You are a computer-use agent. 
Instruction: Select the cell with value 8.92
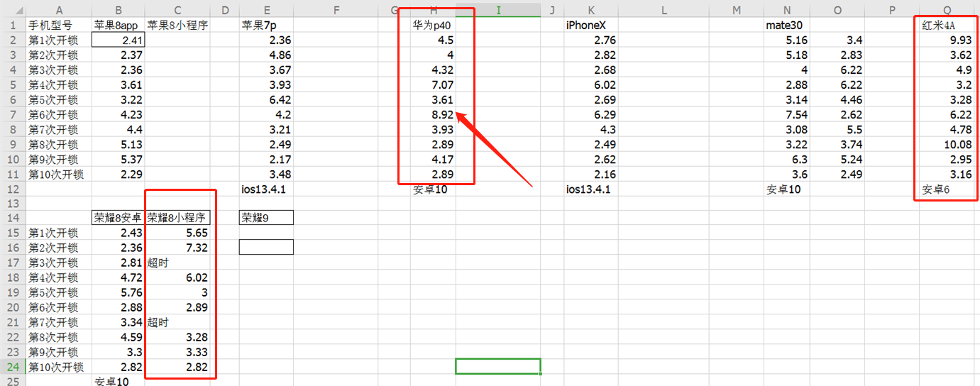click(433, 114)
